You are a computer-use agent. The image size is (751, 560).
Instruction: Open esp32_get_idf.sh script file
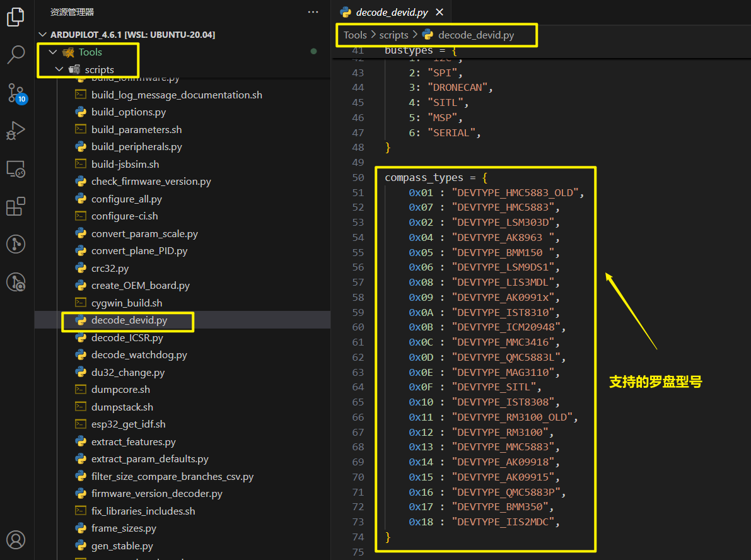[x=128, y=424]
